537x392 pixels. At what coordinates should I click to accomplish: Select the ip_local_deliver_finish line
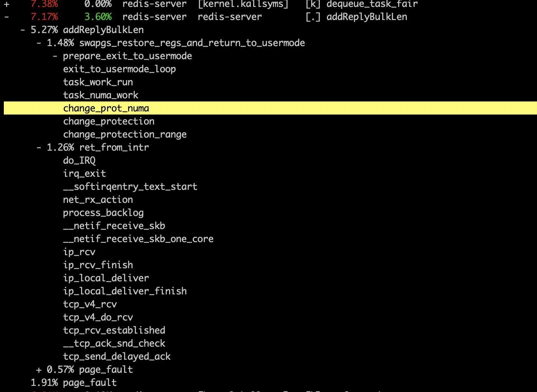tap(125, 291)
